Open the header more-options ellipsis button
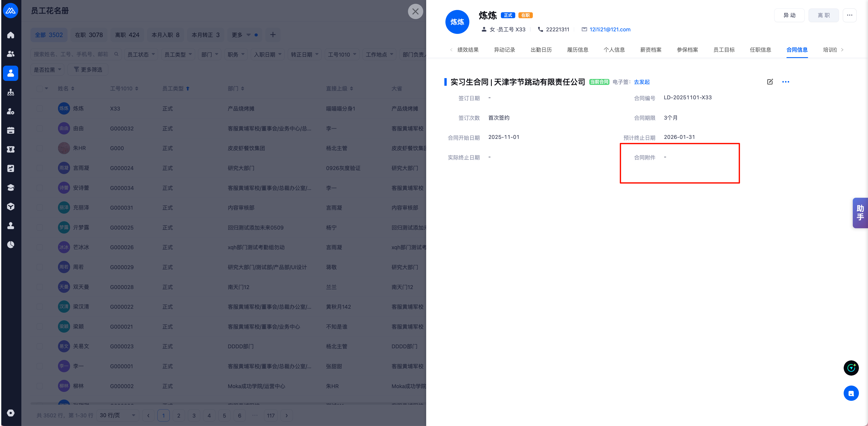The image size is (868, 426). pos(849,15)
